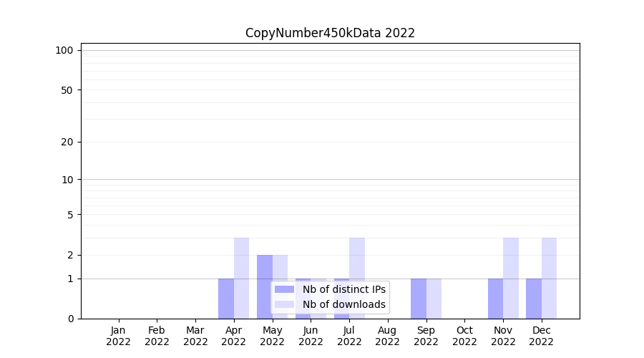This screenshot has height=358, width=644.
Task: Click the December distinct IPs bar
Action: [x=534, y=299]
